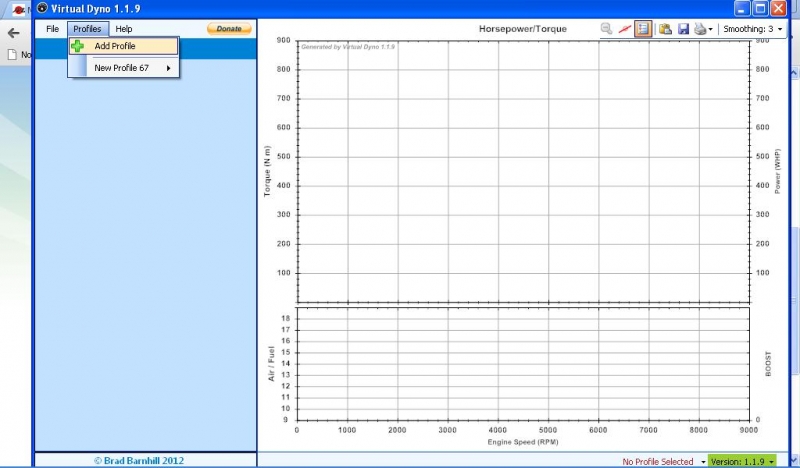Open the File menu
Screen dimensions: 800x468
(x=53, y=29)
